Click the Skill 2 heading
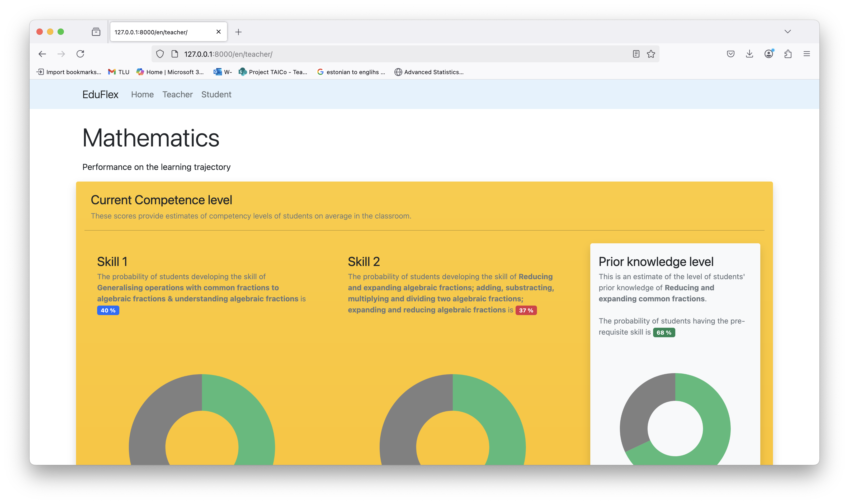Screen dimensions: 849x504 point(364,261)
